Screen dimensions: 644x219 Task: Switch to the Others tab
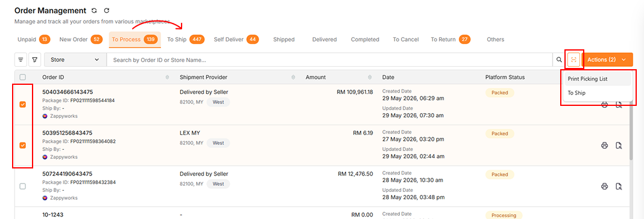pos(495,39)
